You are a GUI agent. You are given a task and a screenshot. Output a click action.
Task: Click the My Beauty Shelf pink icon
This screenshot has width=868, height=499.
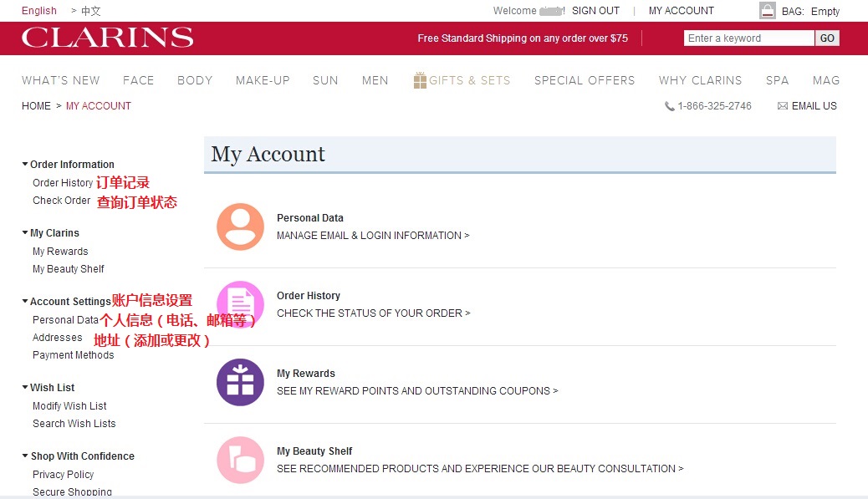(240, 460)
